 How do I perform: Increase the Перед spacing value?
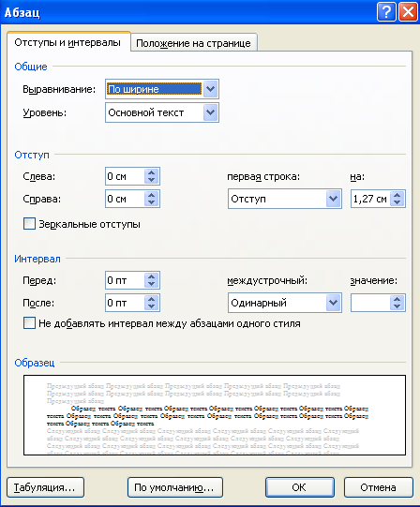(152, 276)
